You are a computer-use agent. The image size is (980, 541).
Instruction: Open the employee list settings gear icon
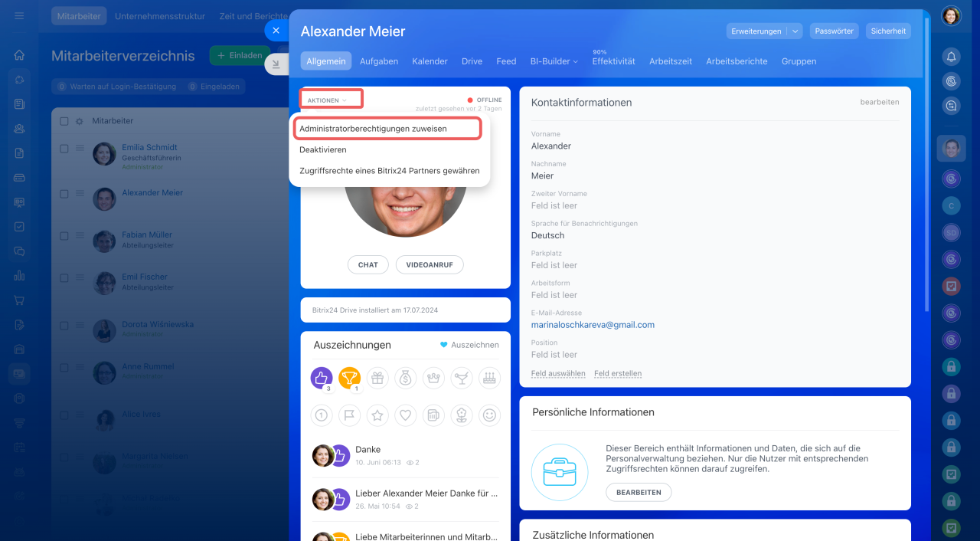79,121
